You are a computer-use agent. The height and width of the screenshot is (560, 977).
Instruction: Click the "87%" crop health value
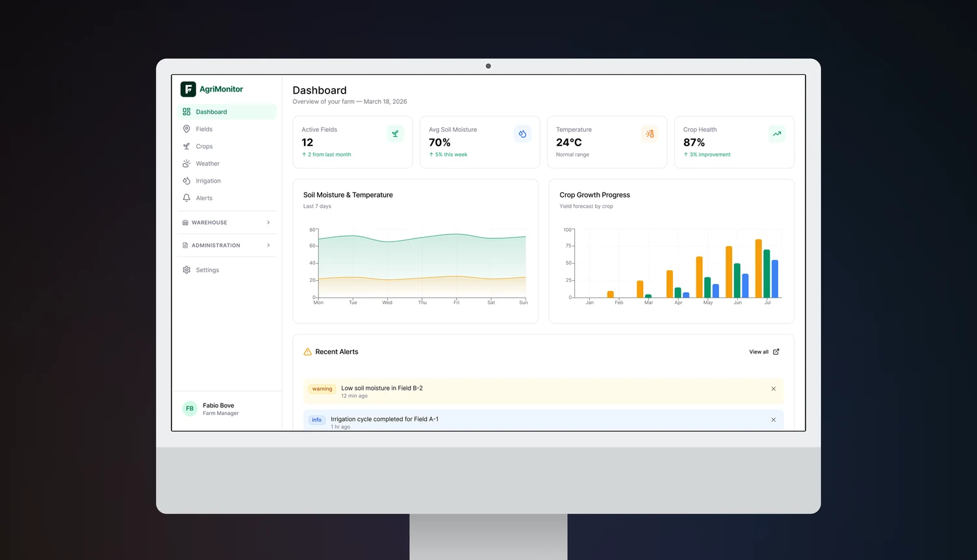tap(694, 142)
